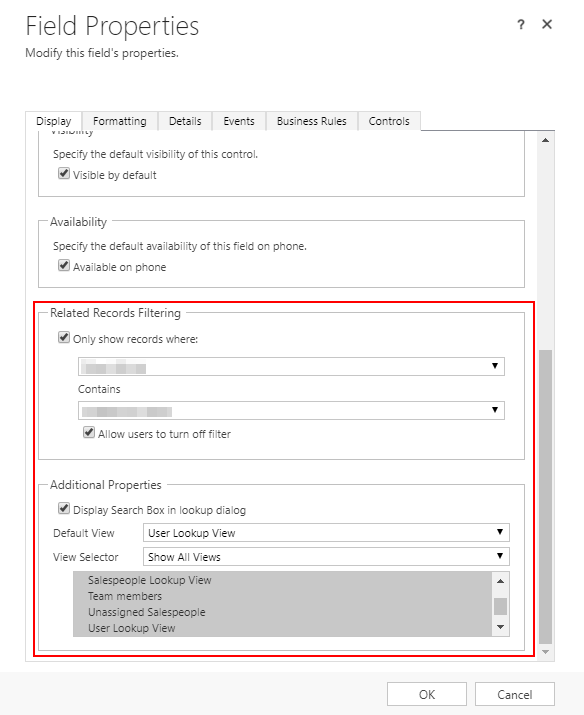Open the first related records filter dropdown

pos(291,367)
